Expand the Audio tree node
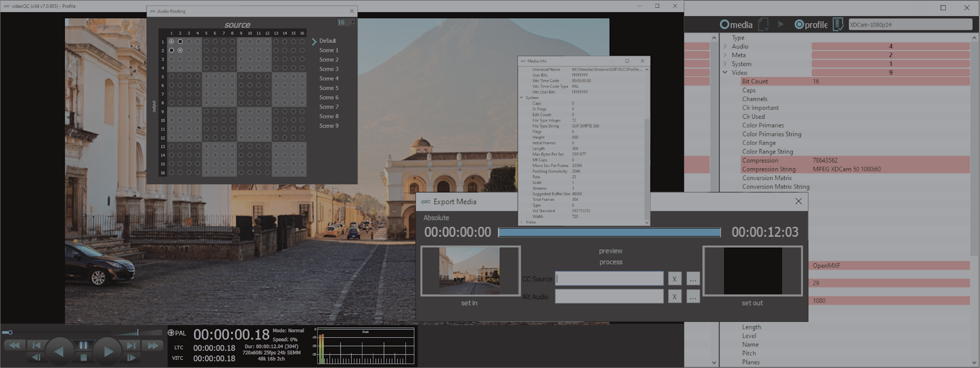Screen dimensions: 980x368 (725, 47)
